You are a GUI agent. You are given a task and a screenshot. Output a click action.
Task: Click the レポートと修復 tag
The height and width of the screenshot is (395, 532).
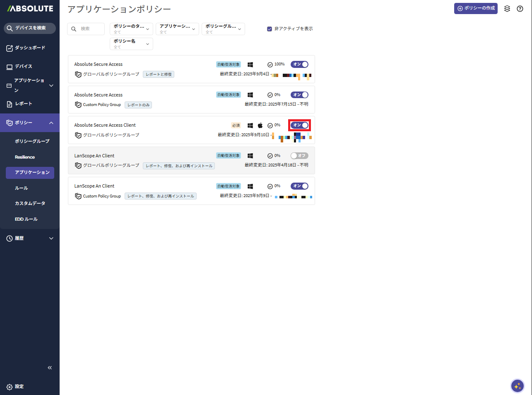click(x=159, y=75)
